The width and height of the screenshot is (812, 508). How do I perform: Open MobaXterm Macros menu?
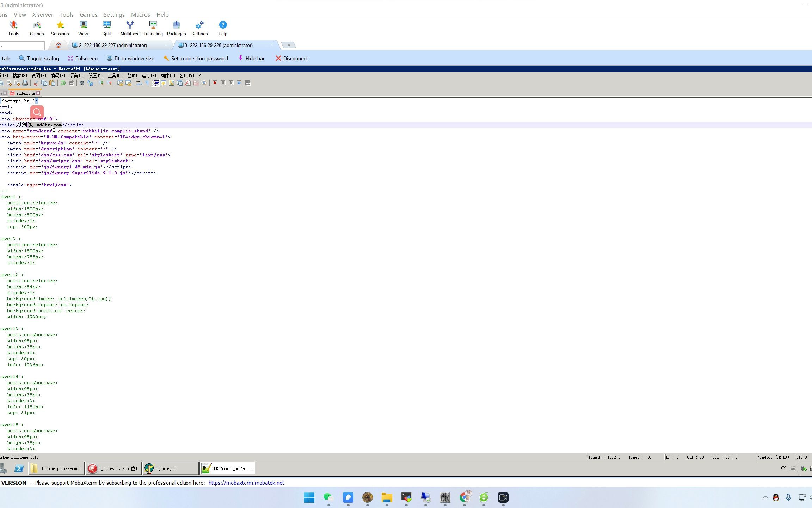pyautogui.click(x=140, y=14)
